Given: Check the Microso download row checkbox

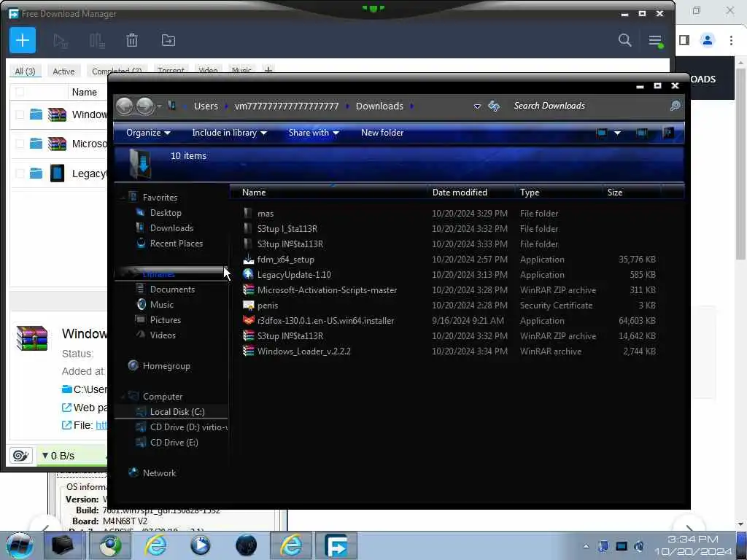Looking at the screenshot, I should click(x=20, y=144).
